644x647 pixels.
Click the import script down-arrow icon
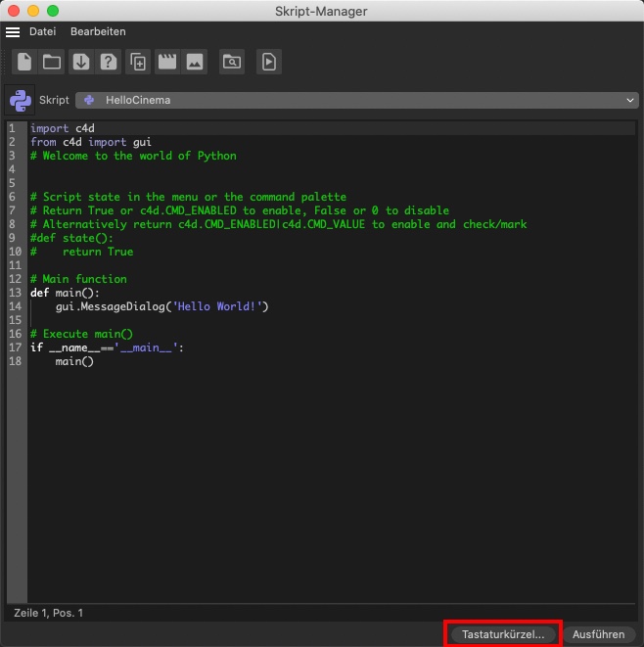coord(81,62)
